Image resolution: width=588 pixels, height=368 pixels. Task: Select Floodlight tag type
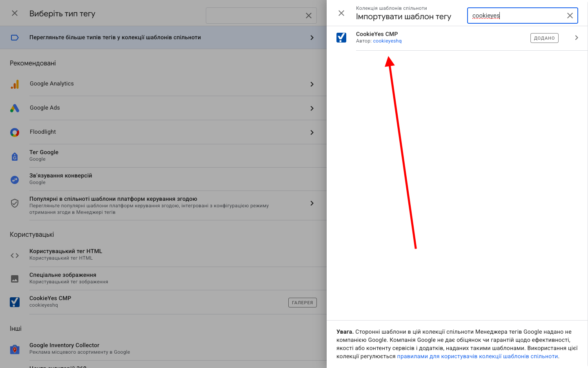click(x=163, y=132)
